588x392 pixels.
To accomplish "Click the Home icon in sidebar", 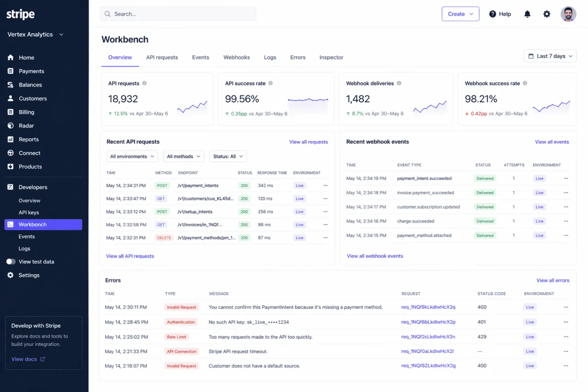I will [11, 57].
